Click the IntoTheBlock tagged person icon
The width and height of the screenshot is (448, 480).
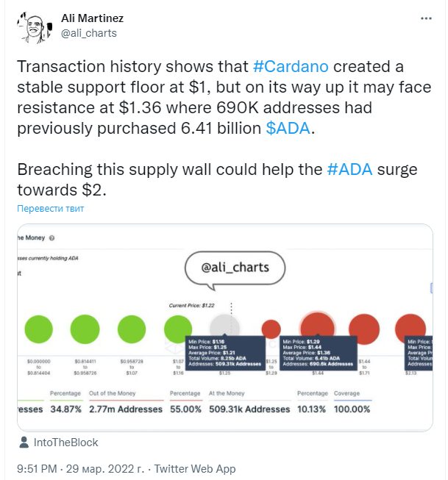click(24, 443)
